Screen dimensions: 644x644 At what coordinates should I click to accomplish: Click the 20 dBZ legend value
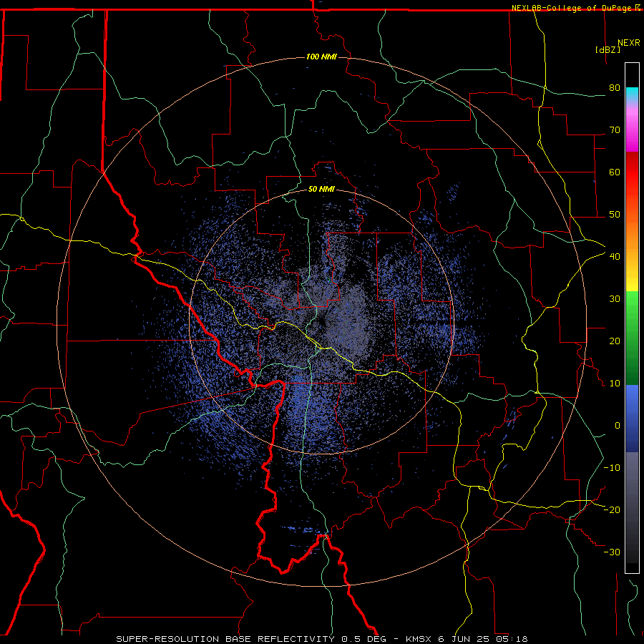click(x=615, y=341)
